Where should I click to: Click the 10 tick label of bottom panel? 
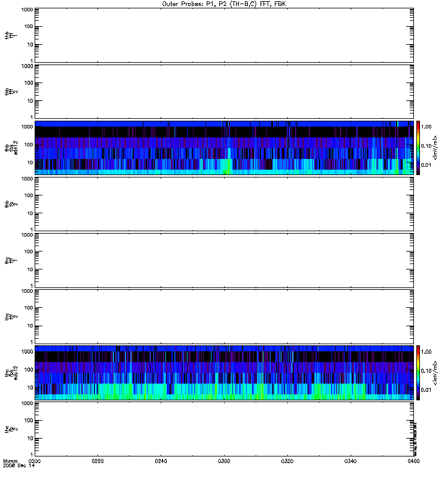click(30, 439)
